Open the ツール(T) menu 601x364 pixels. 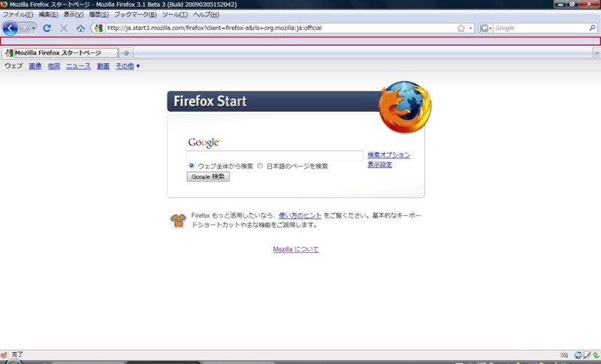coord(175,14)
